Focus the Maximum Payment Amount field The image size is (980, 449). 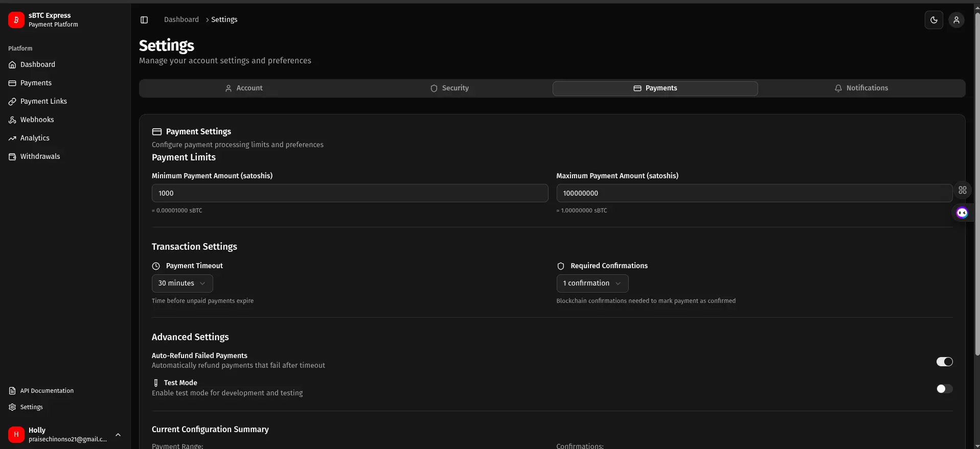[754, 194]
